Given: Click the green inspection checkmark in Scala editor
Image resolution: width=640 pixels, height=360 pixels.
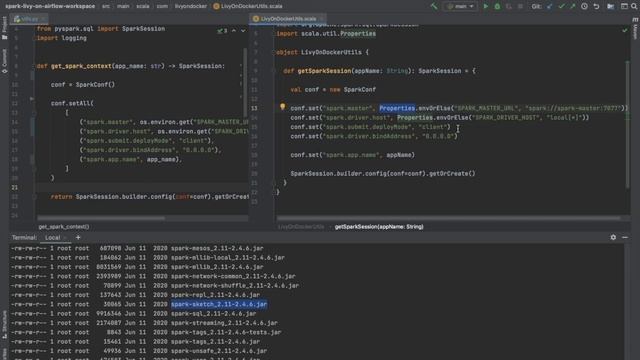Looking at the screenshot, I should tap(624, 30).
